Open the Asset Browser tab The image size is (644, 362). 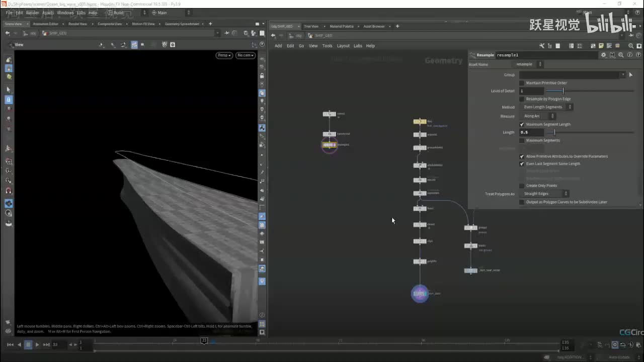coord(374,26)
